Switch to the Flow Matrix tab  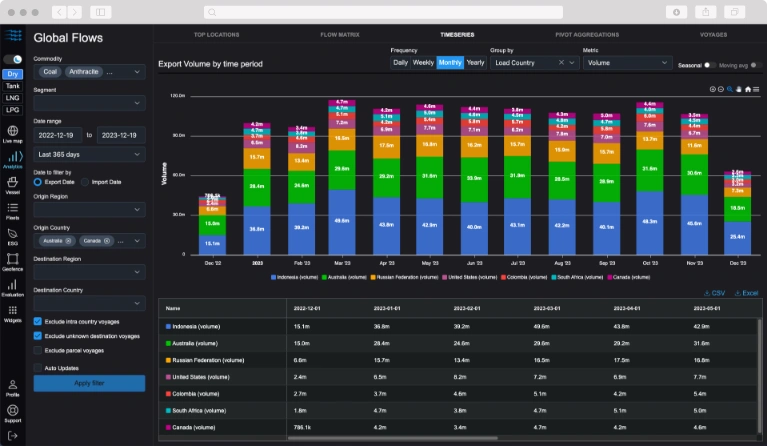[x=340, y=35]
